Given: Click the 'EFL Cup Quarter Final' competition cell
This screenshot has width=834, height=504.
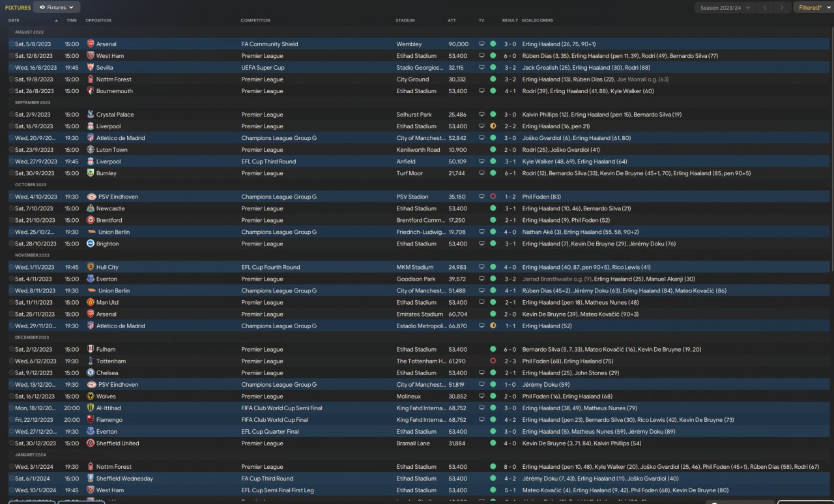Looking at the screenshot, I should pos(270,432).
